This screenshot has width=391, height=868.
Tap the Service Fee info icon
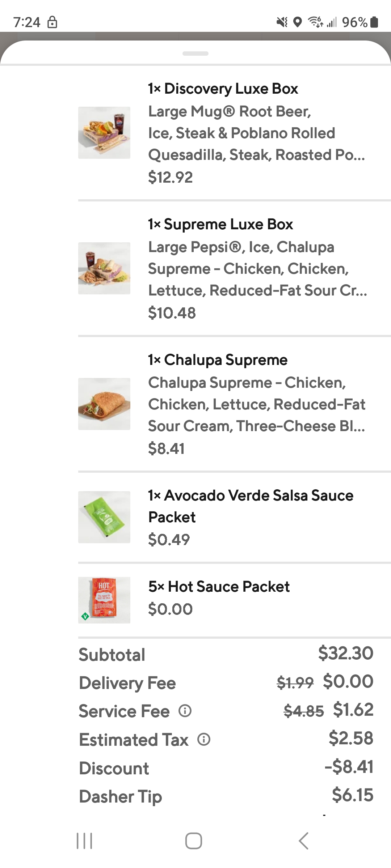pyautogui.click(x=185, y=711)
